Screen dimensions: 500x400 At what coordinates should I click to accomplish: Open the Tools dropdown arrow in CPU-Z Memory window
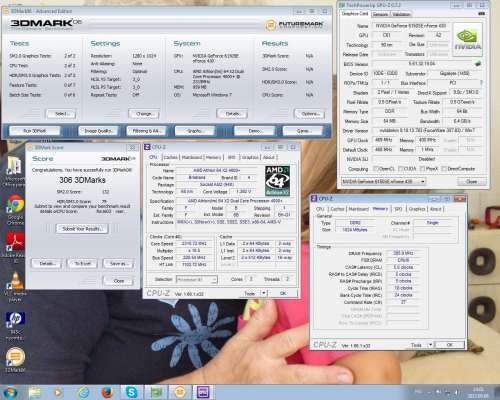tap(430, 345)
